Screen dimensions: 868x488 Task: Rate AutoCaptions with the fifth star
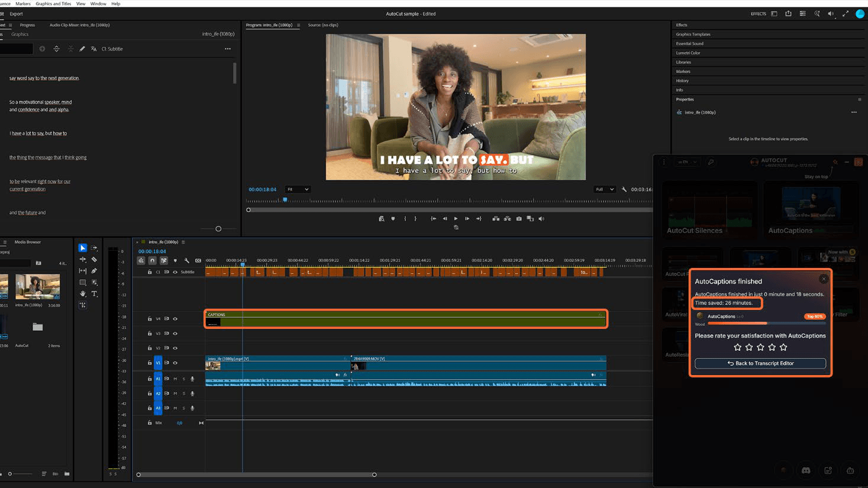(783, 347)
